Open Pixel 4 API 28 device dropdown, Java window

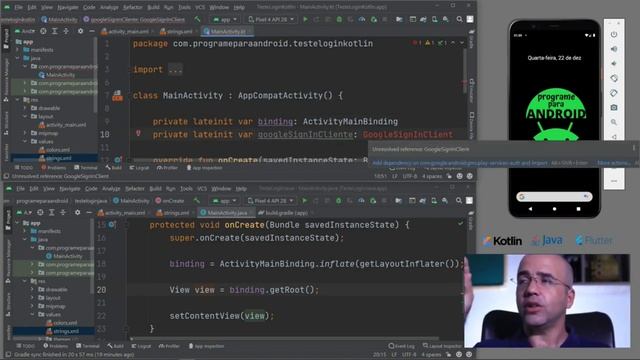(x=270, y=201)
